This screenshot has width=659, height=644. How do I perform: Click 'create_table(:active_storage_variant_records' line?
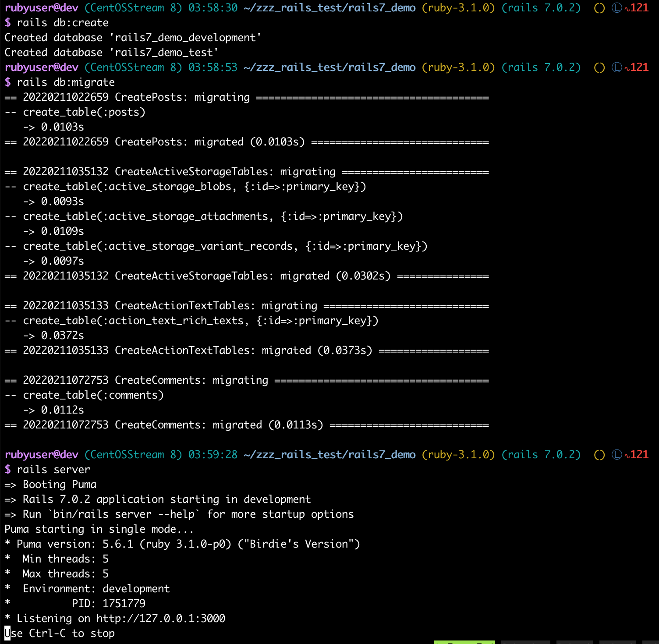tap(216, 246)
